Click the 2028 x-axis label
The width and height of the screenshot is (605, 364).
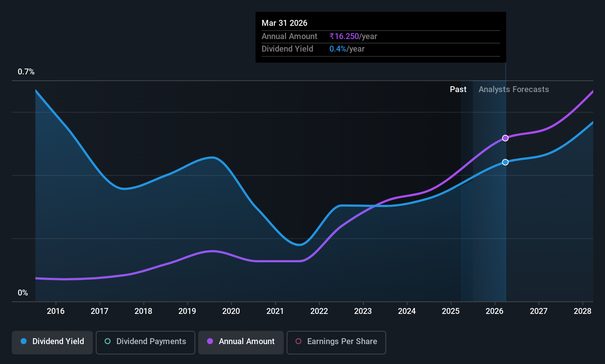click(x=583, y=311)
